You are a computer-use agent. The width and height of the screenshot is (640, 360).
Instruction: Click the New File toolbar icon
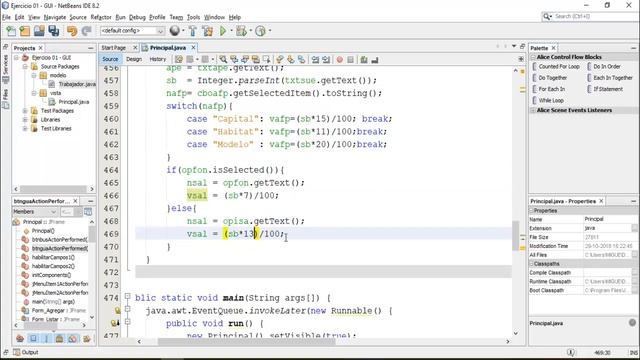pos(11,31)
